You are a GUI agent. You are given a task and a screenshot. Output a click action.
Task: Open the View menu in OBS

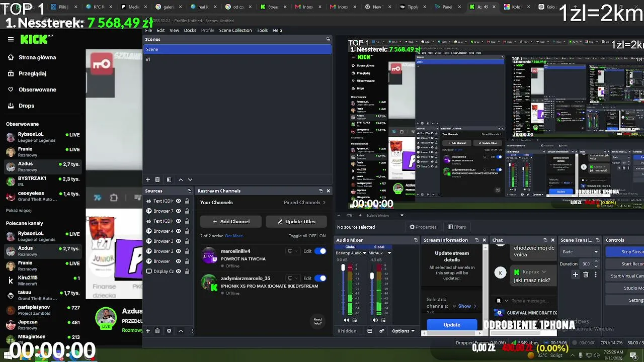[174, 30]
